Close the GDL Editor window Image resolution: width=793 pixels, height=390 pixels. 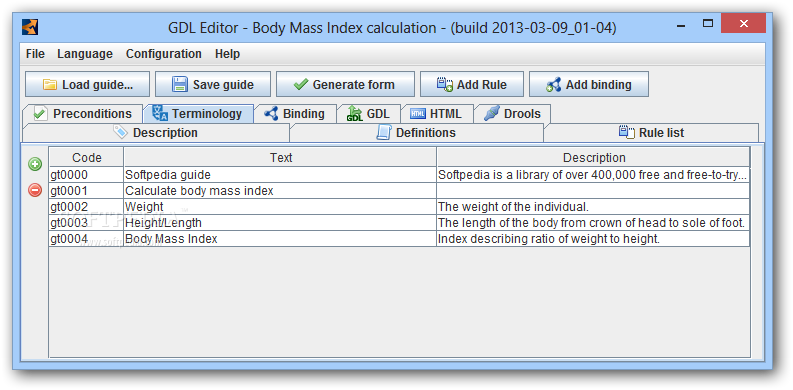743,23
